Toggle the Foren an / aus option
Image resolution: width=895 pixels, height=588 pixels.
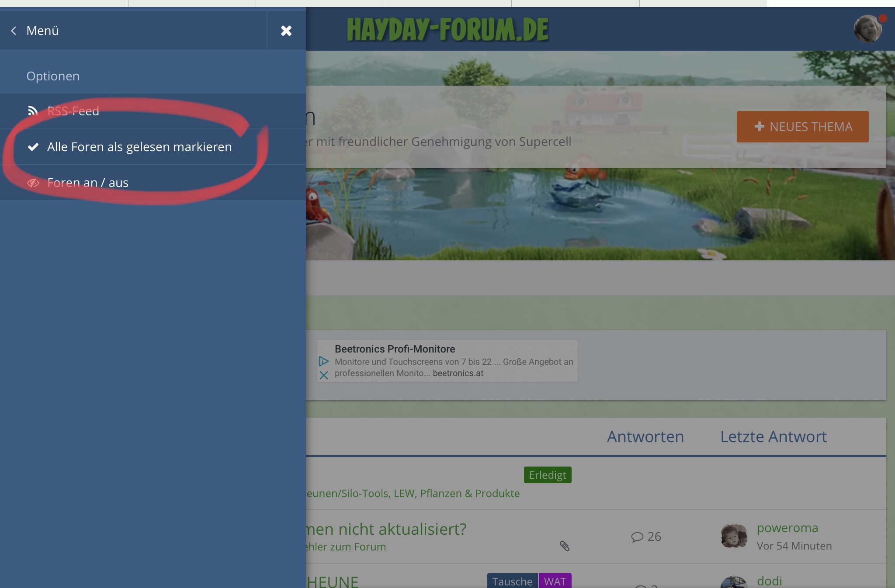click(88, 183)
